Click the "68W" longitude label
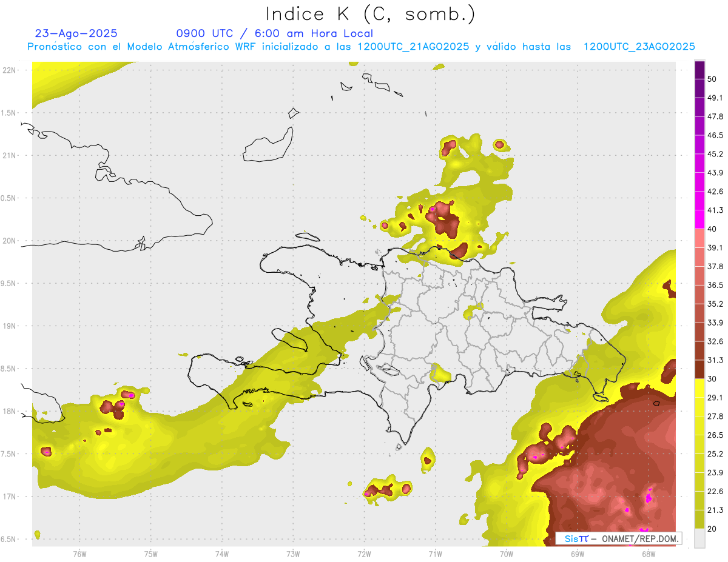 pos(649,554)
